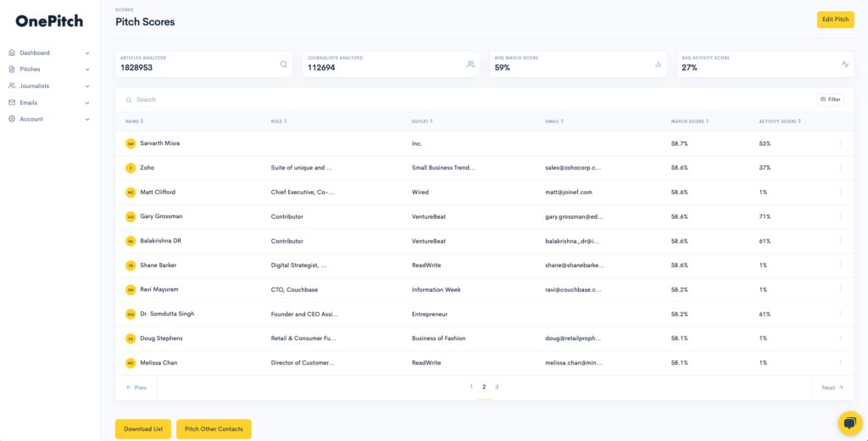Go to page 3 of results
This screenshot has height=441, width=868.
click(x=497, y=387)
